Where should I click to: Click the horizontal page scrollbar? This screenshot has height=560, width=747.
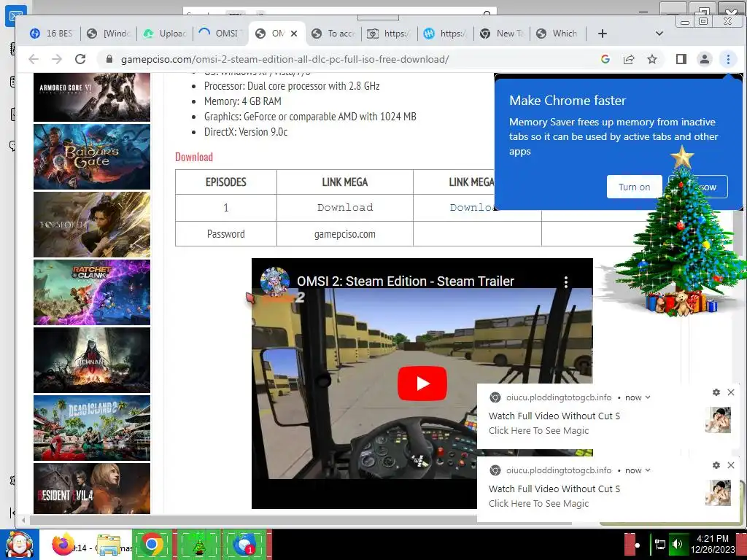click(300, 519)
